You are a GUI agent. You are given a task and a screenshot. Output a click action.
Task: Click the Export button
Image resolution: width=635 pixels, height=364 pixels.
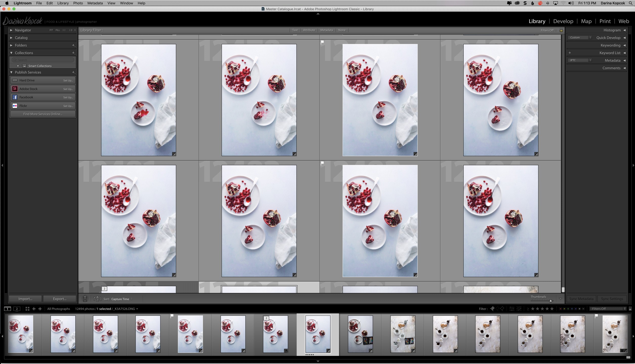click(x=59, y=298)
